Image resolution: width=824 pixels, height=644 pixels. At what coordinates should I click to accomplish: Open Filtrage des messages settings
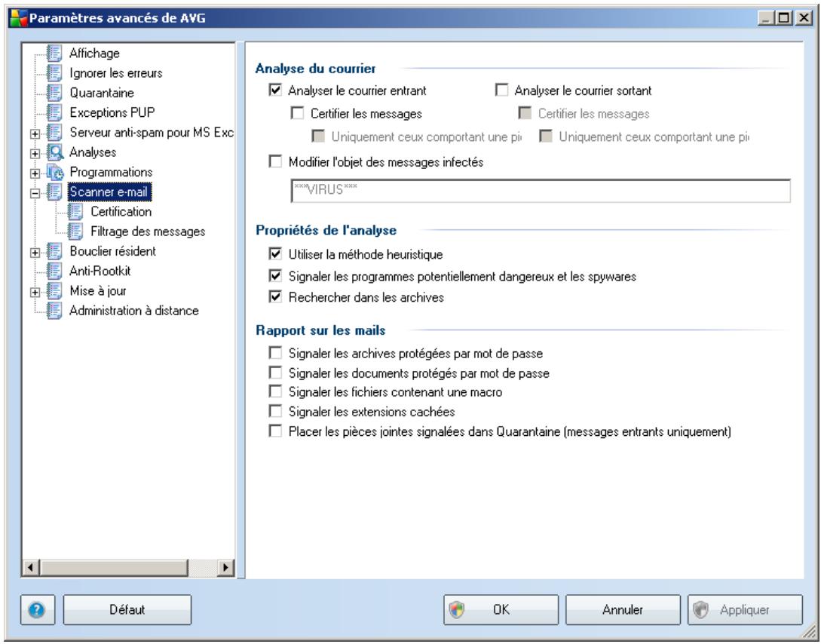click(148, 232)
